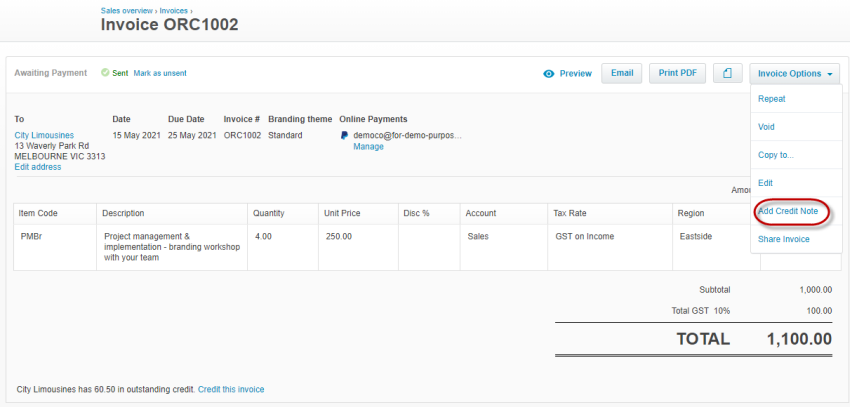Click the Email button
The height and width of the screenshot is (407, 850).
point(622,73)
